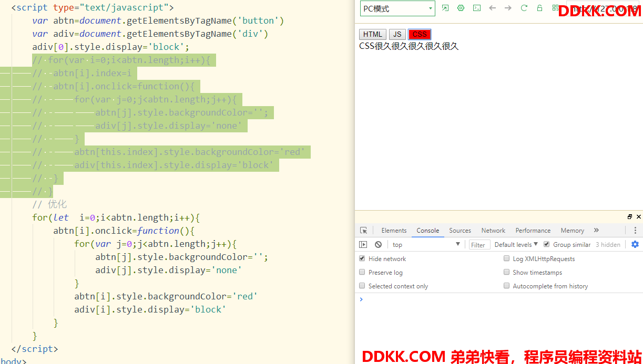
Task: Enable Selected context only
Action: click(362, 286)
